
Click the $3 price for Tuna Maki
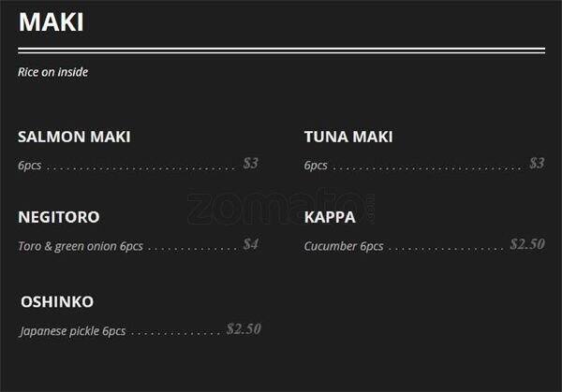click(537, 164)
